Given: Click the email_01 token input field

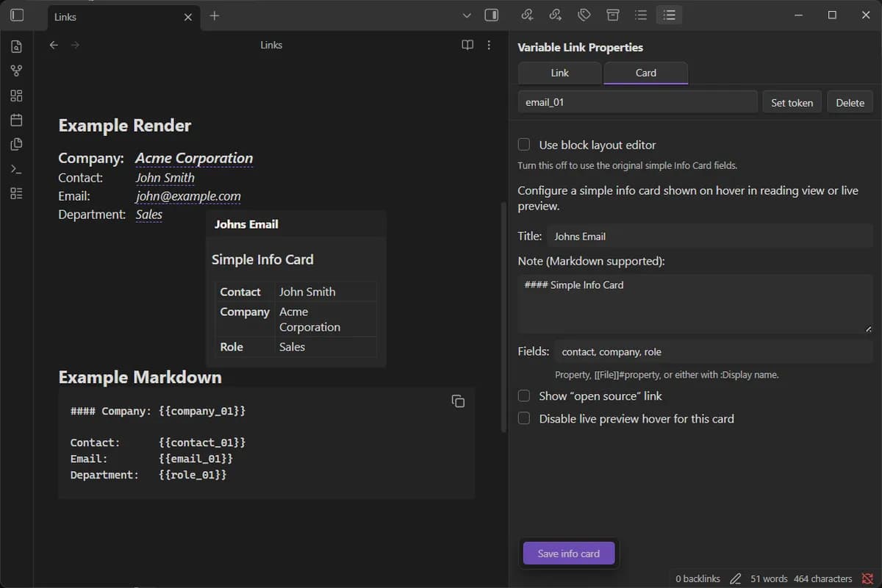Looking at the screenshot, I should pos(637,102).
